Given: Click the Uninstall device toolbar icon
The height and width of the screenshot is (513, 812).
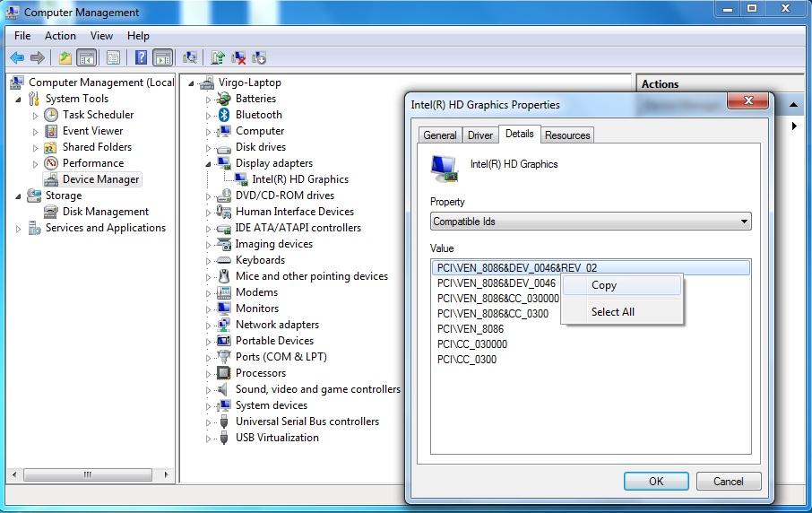Looking at the screenshot, I should coord(238,57).
